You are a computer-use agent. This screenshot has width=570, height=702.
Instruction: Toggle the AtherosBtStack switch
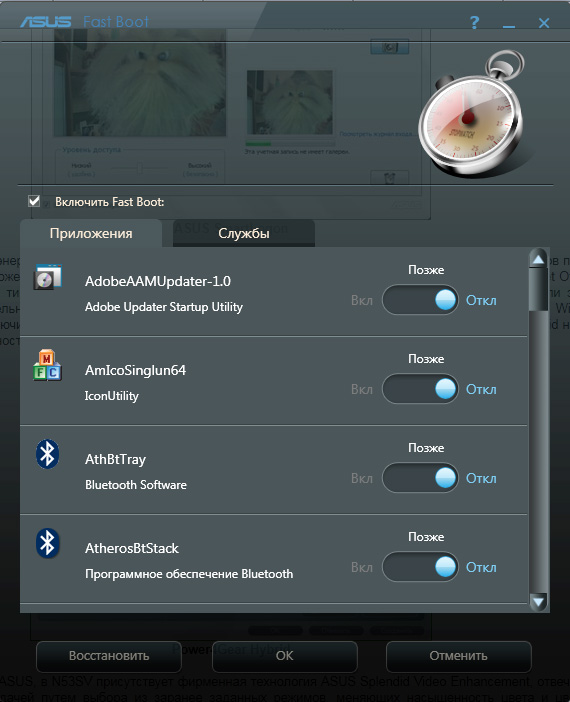point(420,567)
